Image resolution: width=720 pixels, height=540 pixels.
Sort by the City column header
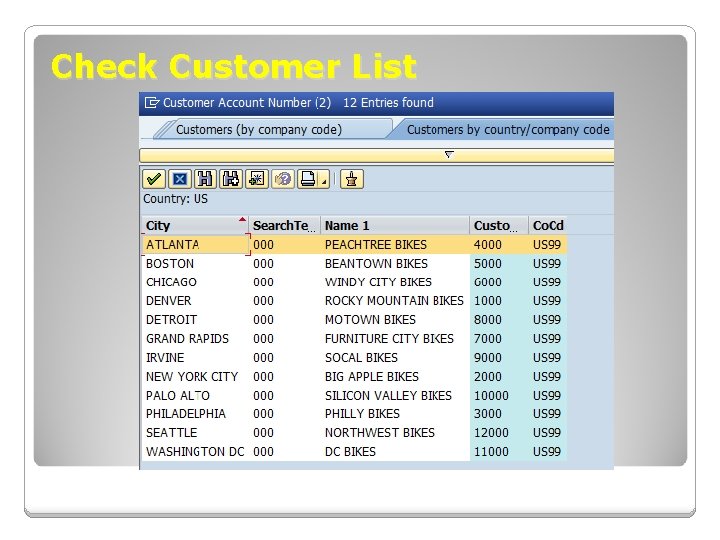195,225
